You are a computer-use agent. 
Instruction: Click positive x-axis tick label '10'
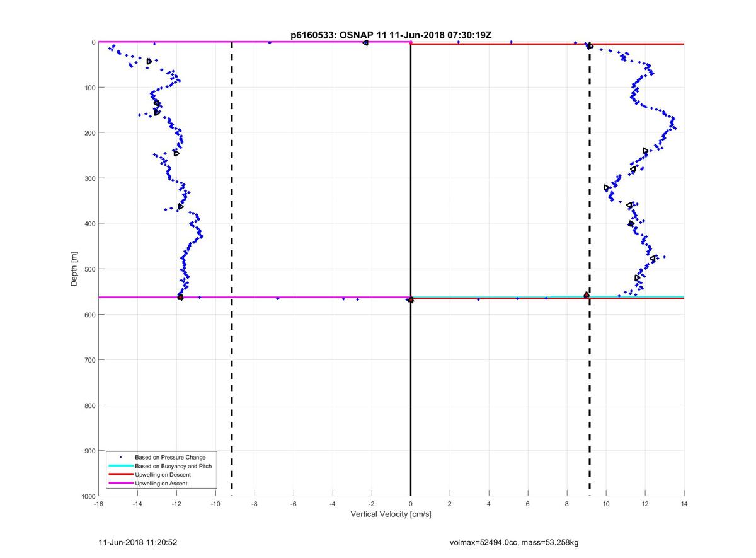pos(606,503)
